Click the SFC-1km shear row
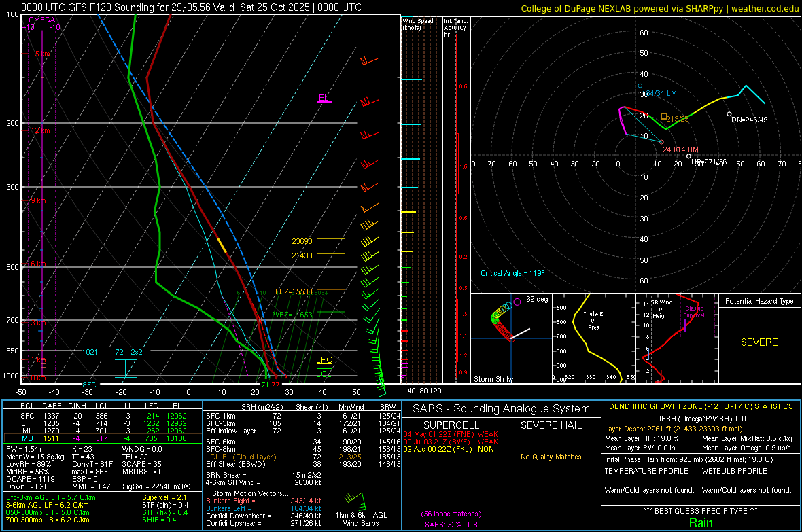The image size is (802, 532). click(303, 416)
